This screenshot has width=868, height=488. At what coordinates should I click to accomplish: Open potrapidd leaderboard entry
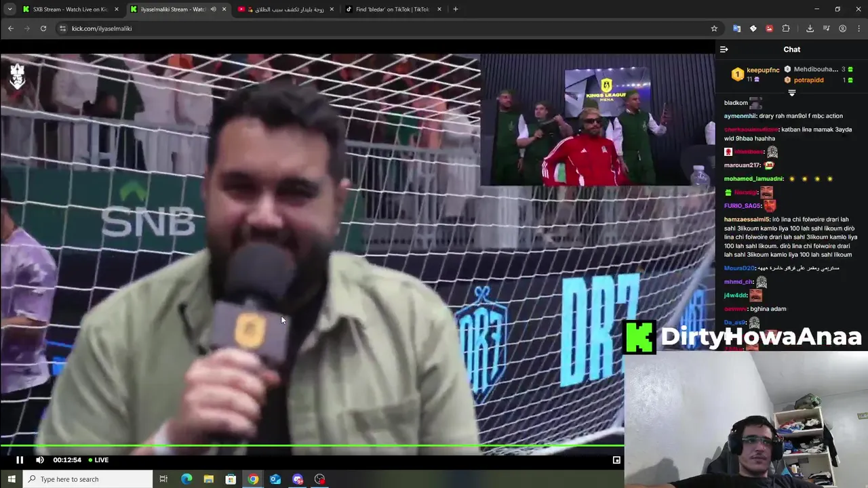pos(808,80)
